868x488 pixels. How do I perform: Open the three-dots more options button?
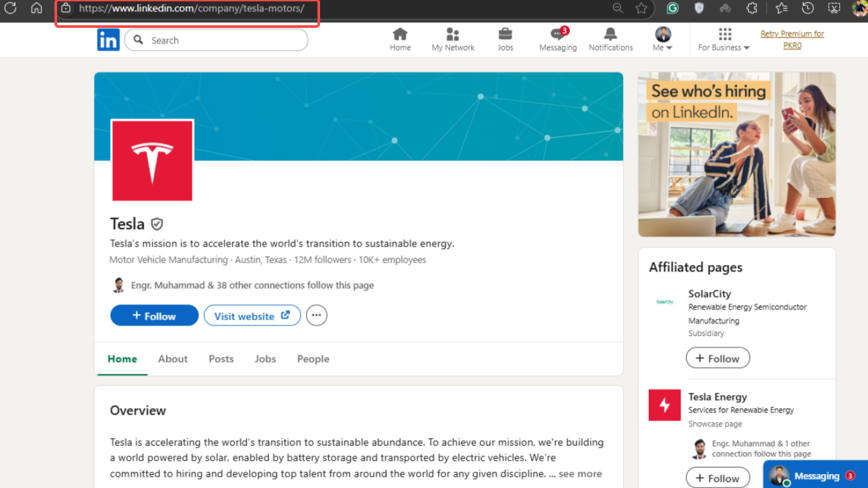(317, 315)
